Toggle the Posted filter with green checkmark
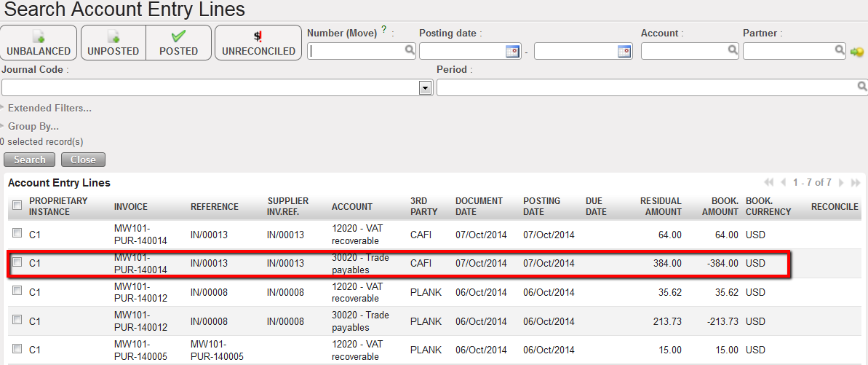The image size is (868, 365). click(178, 43)
